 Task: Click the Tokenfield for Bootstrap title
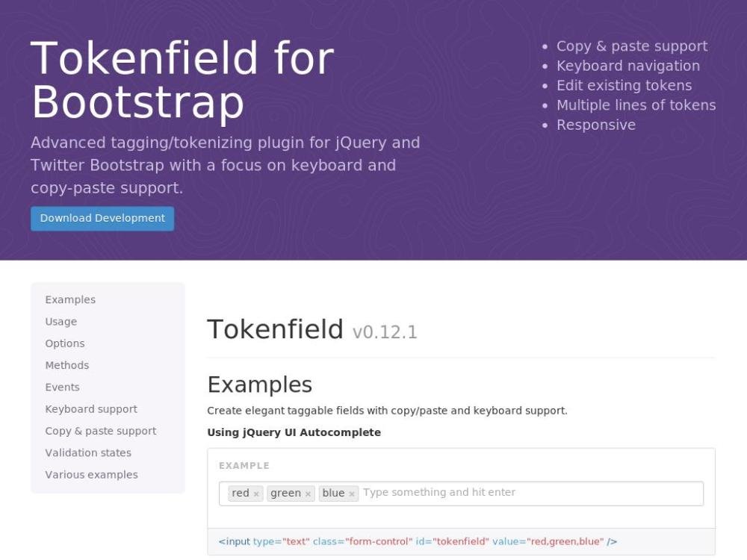(x=183, y=80)
